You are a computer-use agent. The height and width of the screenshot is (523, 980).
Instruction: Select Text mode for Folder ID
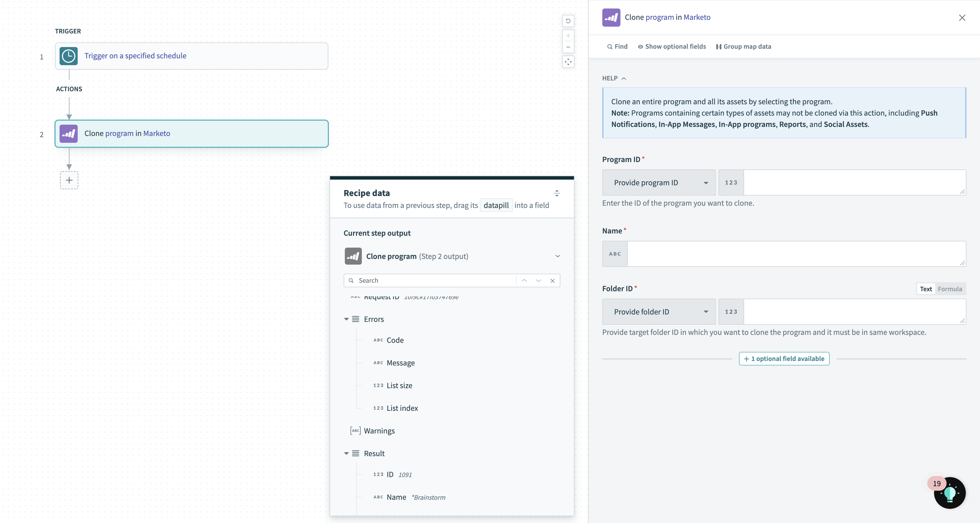coord(926,289)
